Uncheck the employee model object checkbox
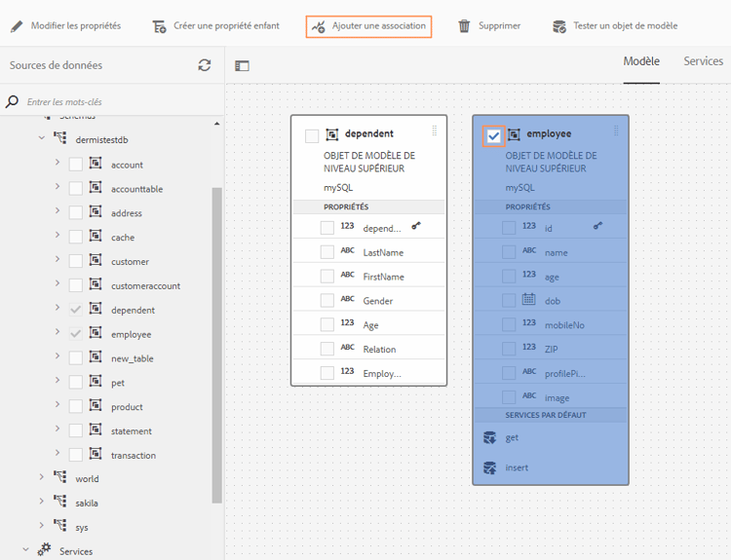This screenshot has height=560, width=731. click(494, 136)
